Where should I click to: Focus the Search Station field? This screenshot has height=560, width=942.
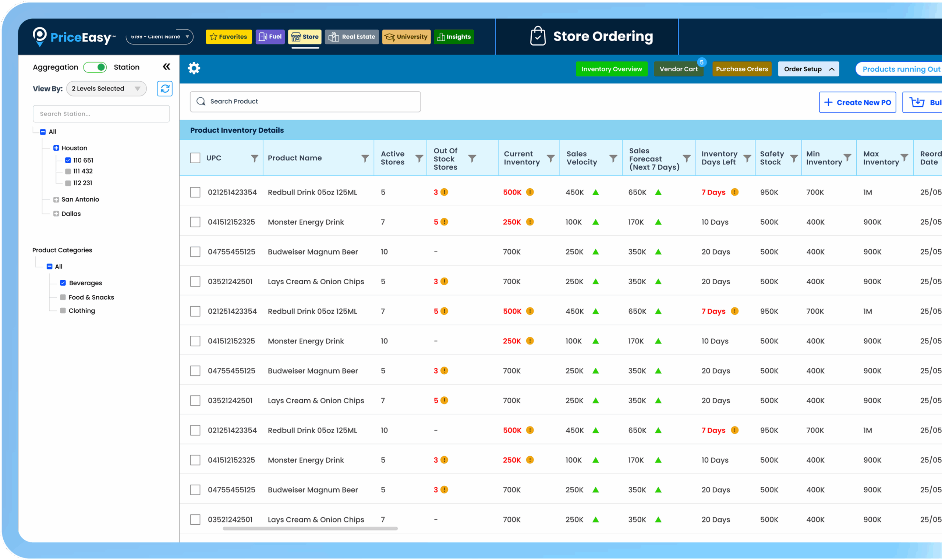(x=101, y=114)
